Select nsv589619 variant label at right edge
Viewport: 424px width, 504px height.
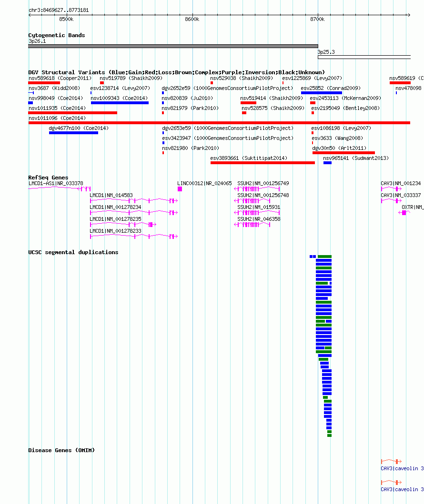[x=406, y=78]
